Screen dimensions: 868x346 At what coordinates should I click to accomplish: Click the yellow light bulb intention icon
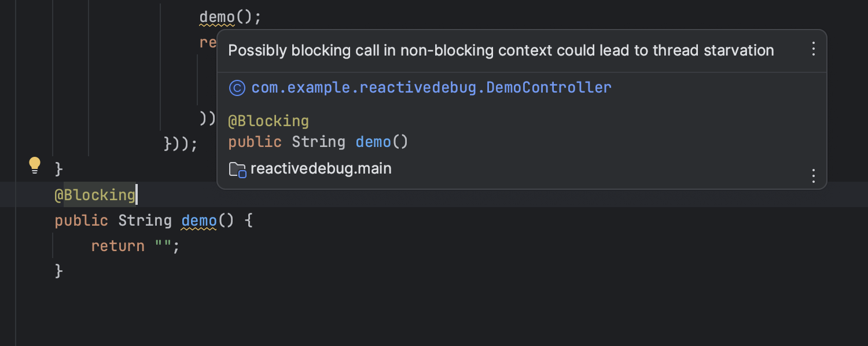35,165
